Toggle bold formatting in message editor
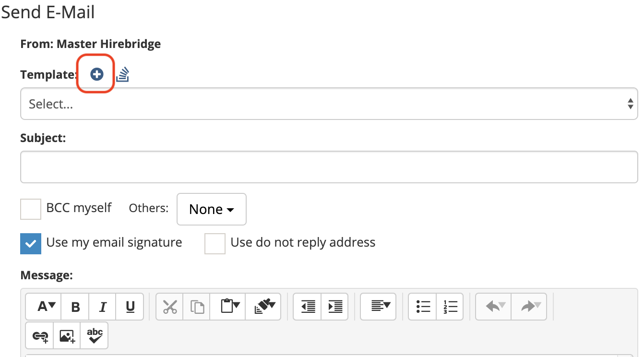This screenshot has width=644, height=357. click(x=75, y=307)
